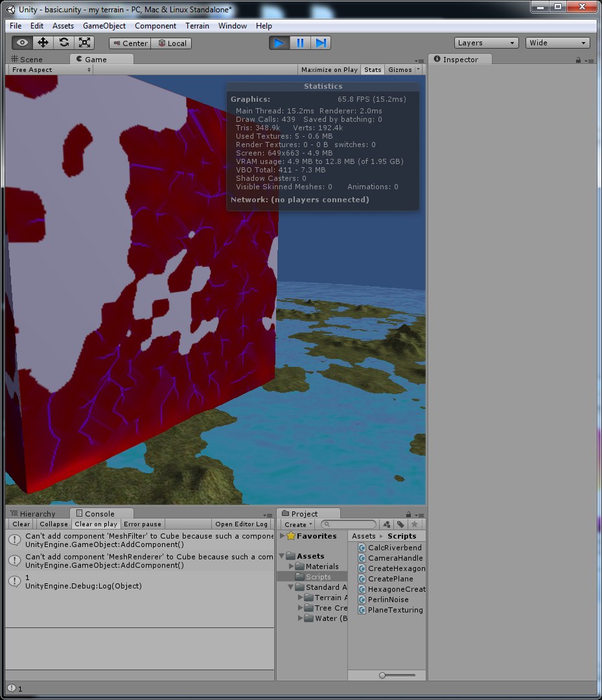Select the Rotate tool
This screenshot has height=700, width=602.
(x=64, y=43)
